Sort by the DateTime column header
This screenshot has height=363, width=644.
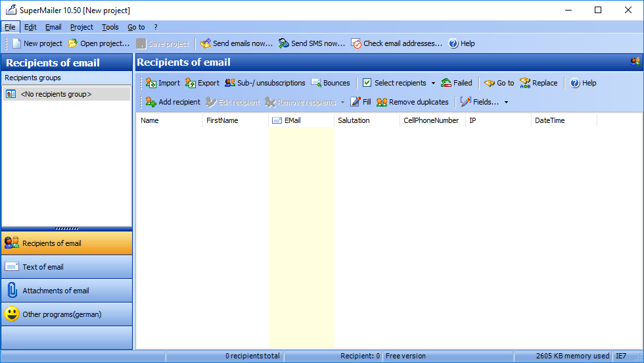pyautogui.click(x=564, y=120)
